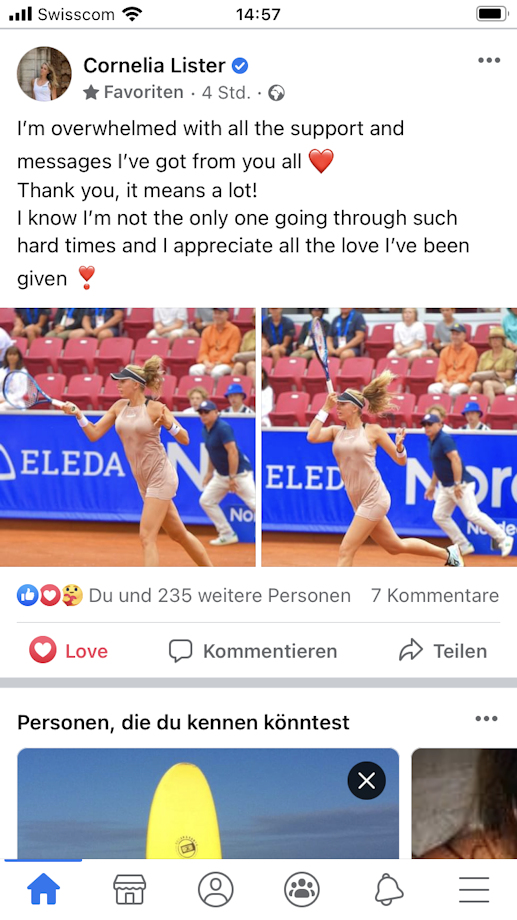Open the Home feed tab
The width and height of the screenshot is (517, 920).
coord(43,889)
